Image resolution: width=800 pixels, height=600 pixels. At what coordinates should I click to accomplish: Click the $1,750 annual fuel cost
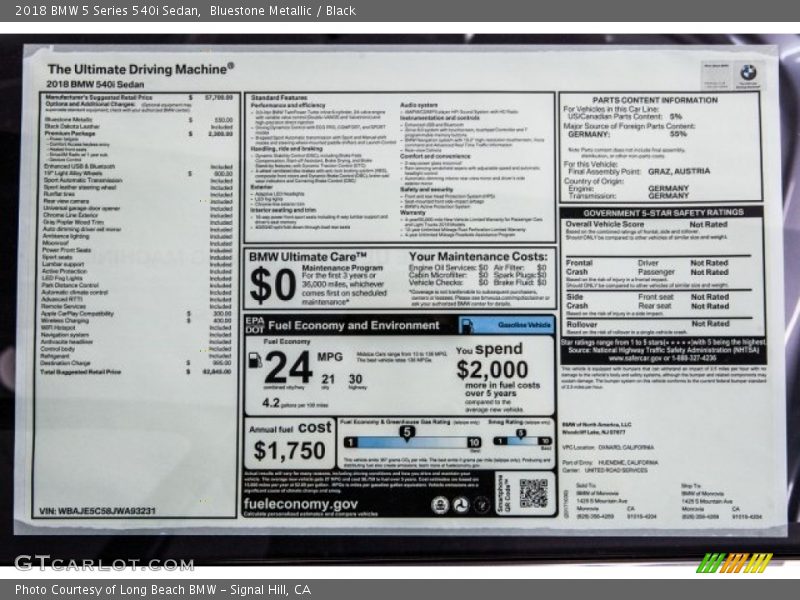click(289, 451)
